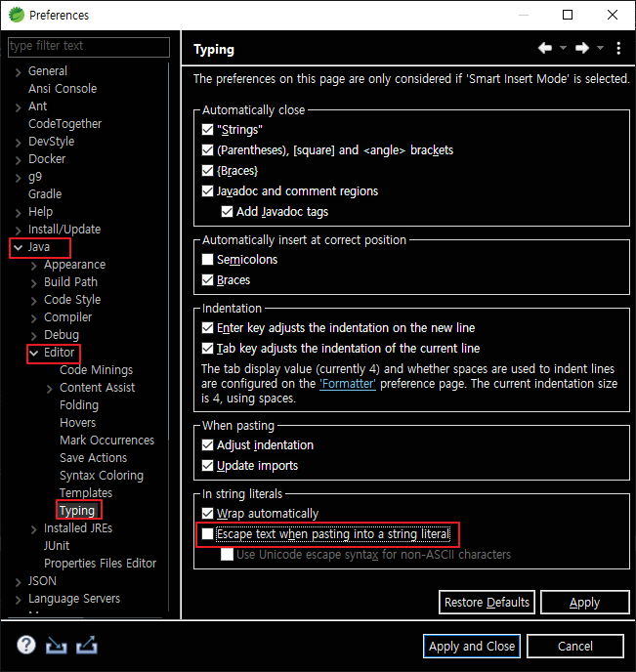The image size is (636, 672).
Task: Toggle Tab key adjusts indentation checkbox
Action: (x=207, y=349)
